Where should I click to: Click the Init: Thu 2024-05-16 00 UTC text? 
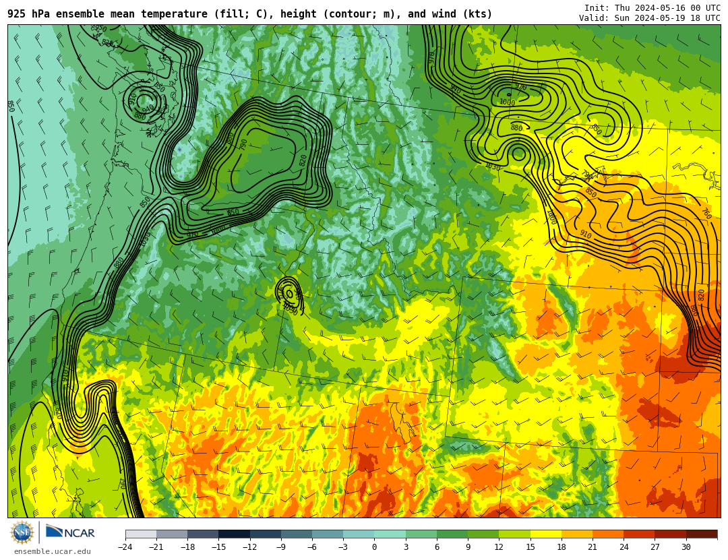coord(653,8)
